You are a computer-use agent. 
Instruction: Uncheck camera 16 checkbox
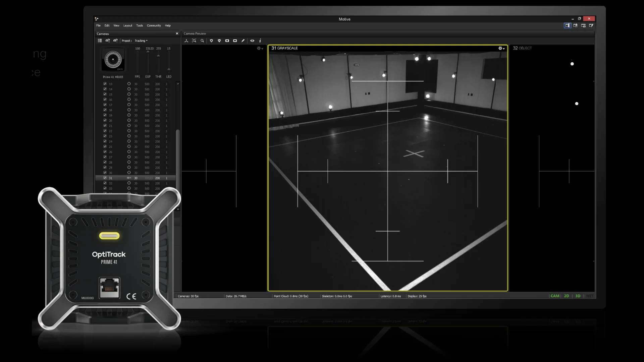(105, 100)
